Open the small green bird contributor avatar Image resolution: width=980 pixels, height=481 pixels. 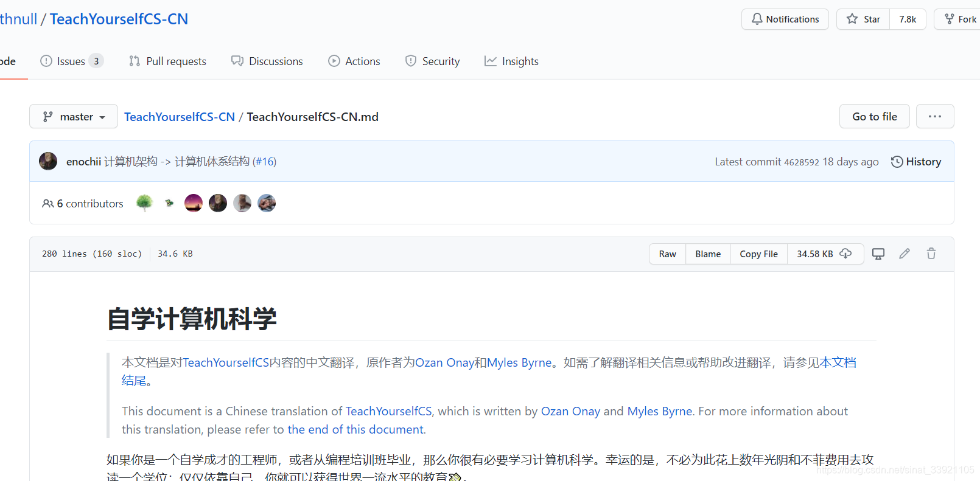click(x=169, y=203)
